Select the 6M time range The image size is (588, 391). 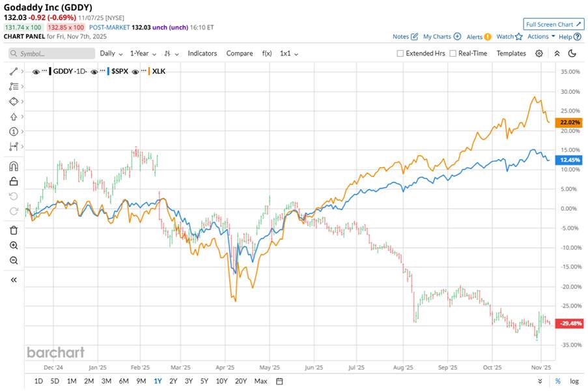tap(123, 381)
